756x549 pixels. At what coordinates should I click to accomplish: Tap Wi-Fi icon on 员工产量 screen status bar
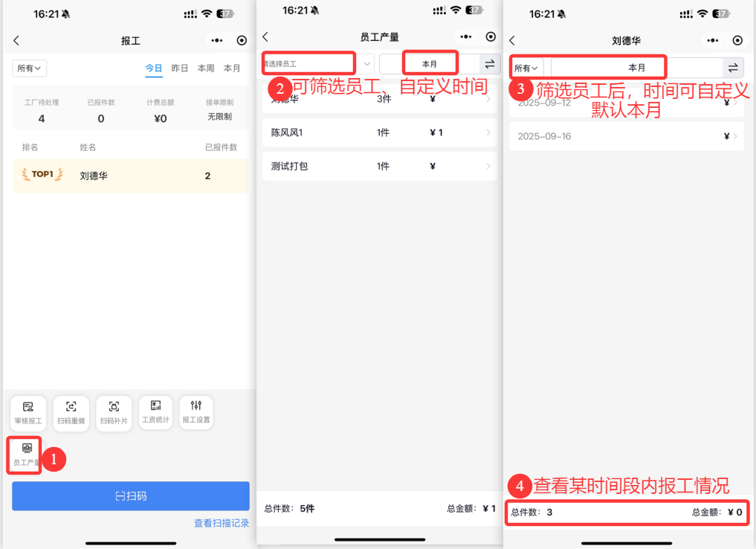point(456,10)
